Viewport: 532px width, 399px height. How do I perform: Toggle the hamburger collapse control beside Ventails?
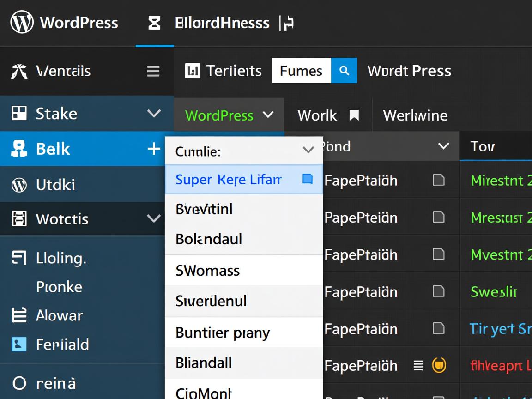click(x=153, y=71)
